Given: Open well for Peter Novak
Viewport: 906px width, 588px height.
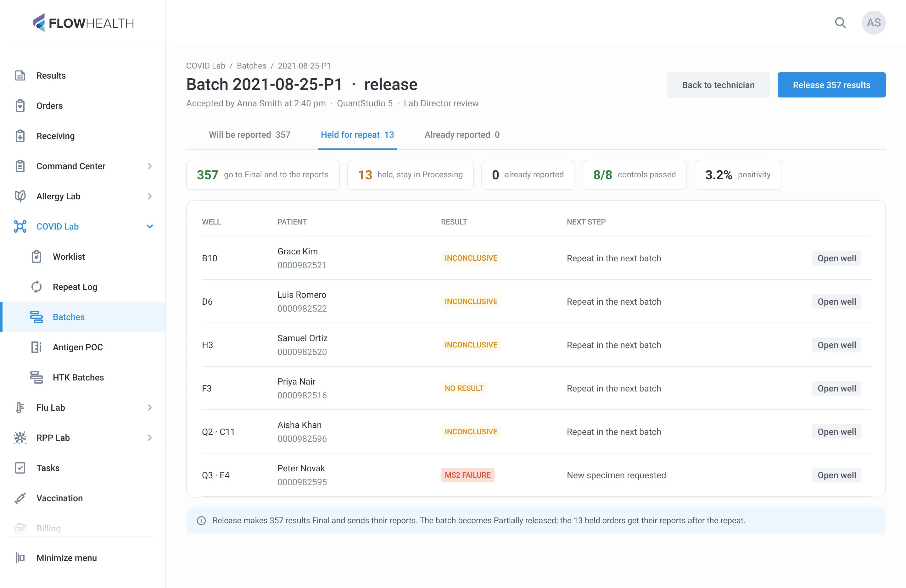Looking at the screenshot, I should pyautogui.click(x=836, y=475).
